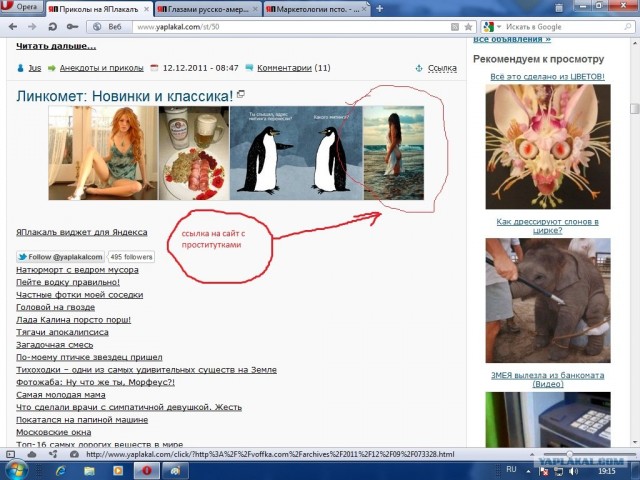
Task: Open По-моему птичке звездец пришел link
Action: [x=89, y=358]
